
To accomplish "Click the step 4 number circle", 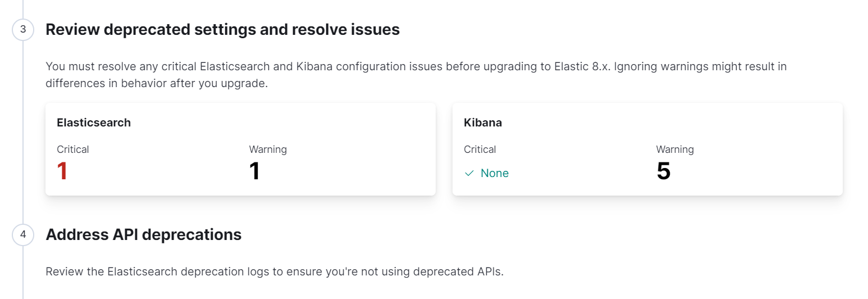I will [x=23, y=235].
